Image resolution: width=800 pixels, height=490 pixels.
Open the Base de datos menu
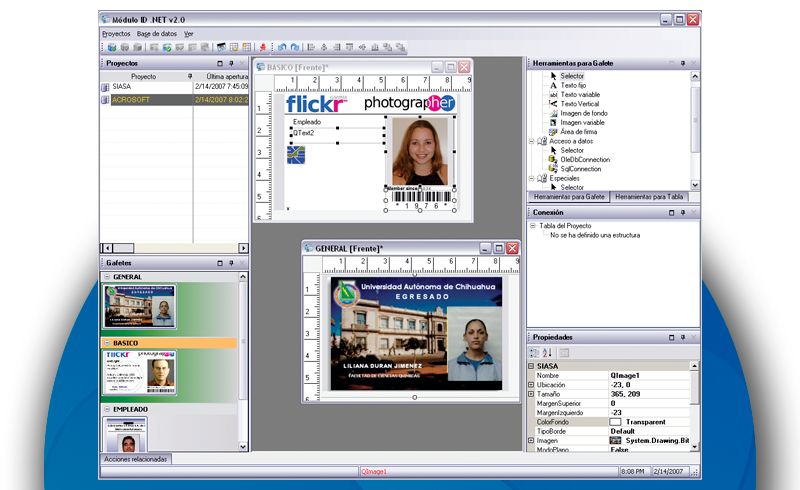[x=157, y=34]
